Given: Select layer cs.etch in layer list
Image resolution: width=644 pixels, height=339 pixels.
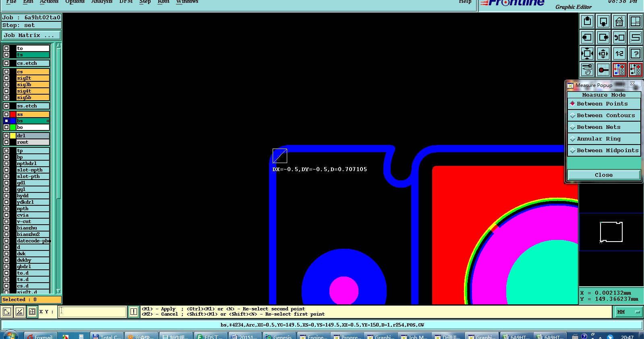Looking at the screenshot, I should [x=33, y=63].
